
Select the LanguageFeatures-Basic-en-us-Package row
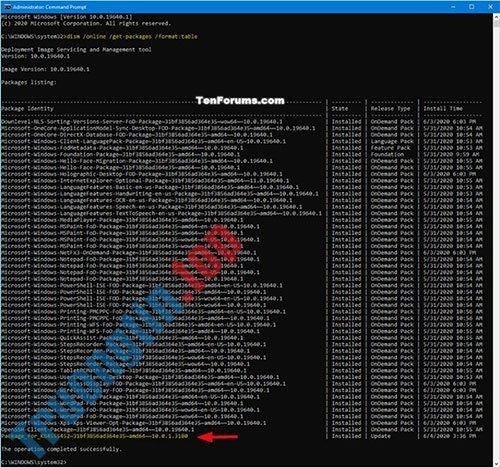[242, 187]
